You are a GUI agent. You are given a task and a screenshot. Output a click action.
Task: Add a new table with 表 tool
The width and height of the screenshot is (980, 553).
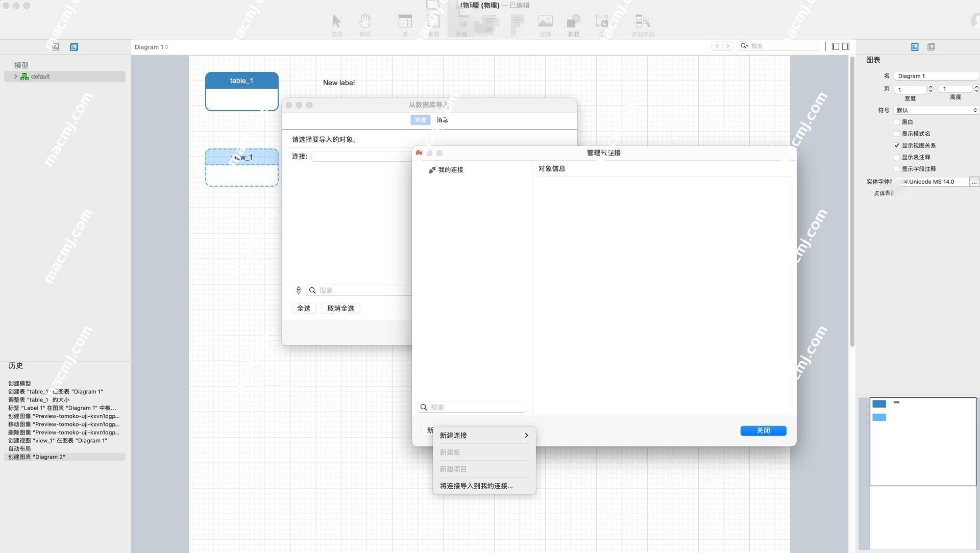[x=405, y=24]
